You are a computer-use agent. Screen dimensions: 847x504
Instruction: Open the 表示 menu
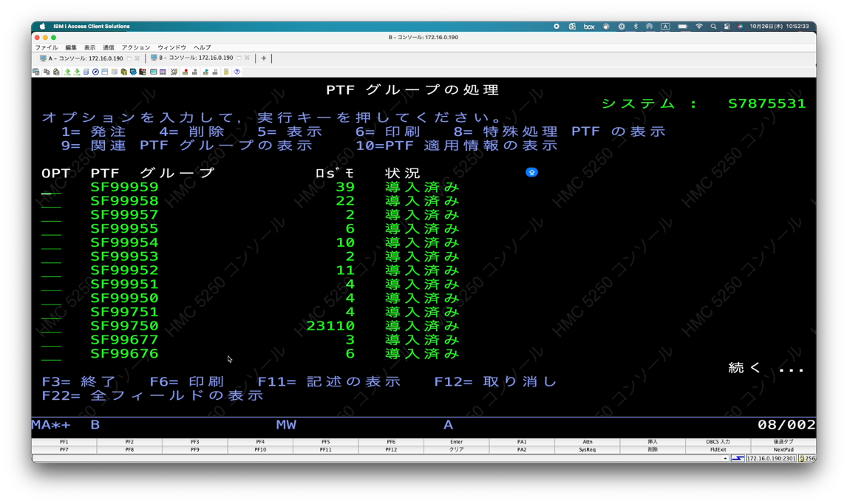pos(89,47)
